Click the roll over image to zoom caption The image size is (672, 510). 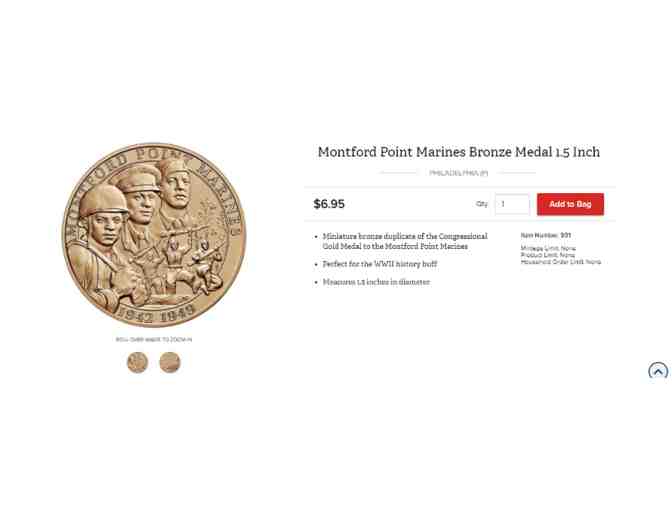(x=154, y=339)
